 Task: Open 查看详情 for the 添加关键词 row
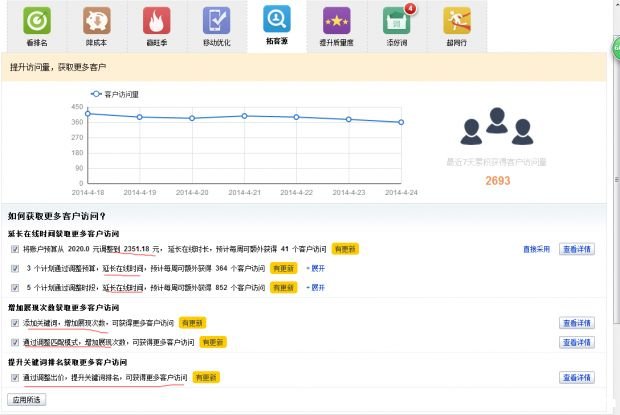(577, 323)
